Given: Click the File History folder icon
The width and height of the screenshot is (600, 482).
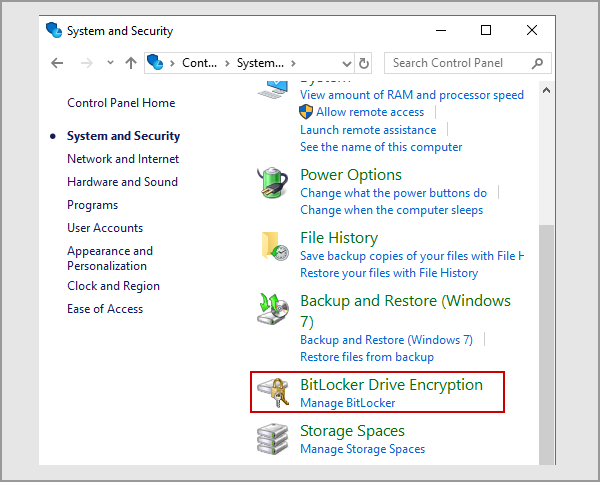Looking at the screenshot, I should (275, 246).
